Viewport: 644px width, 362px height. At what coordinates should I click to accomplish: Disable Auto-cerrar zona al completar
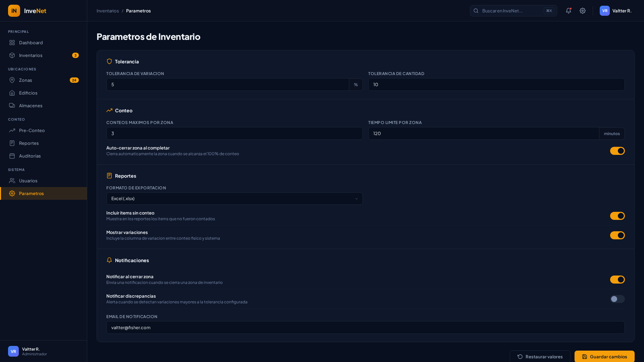pyautogui.click(x=617, y=151)
